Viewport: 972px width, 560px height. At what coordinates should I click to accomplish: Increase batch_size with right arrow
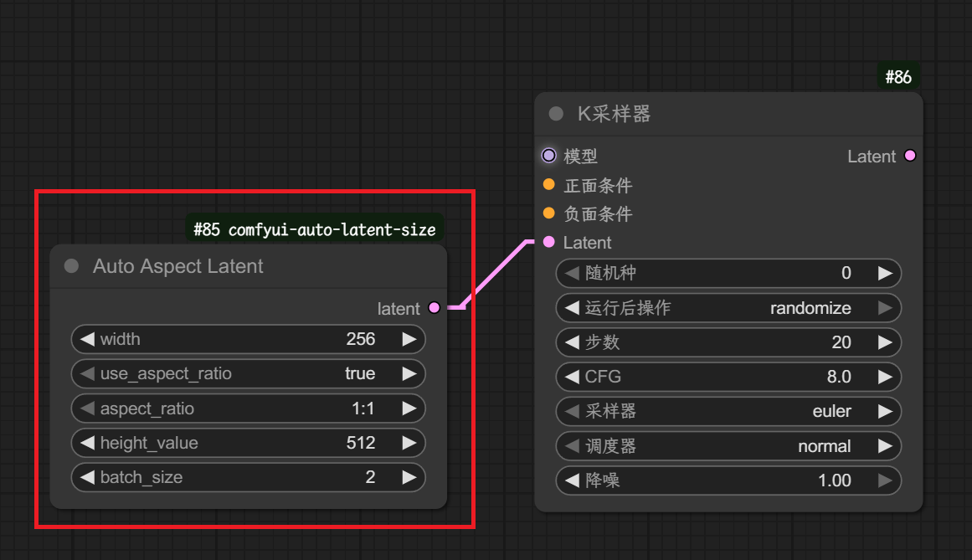coord(409,477)
